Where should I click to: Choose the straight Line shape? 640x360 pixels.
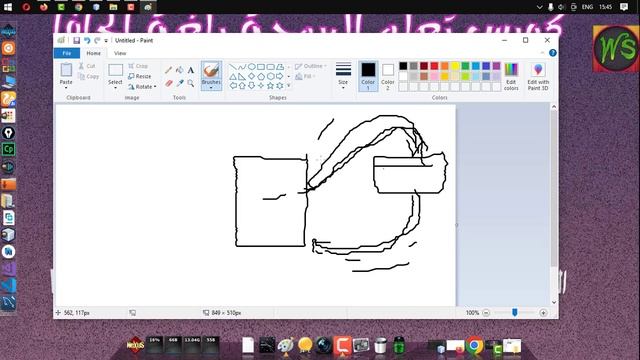coord(233,67)
